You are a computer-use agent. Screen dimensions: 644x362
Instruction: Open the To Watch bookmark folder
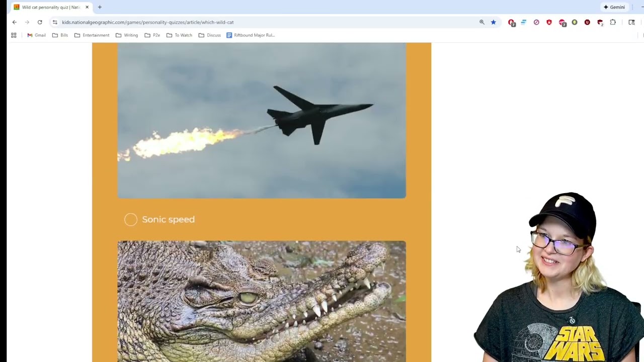179,35
